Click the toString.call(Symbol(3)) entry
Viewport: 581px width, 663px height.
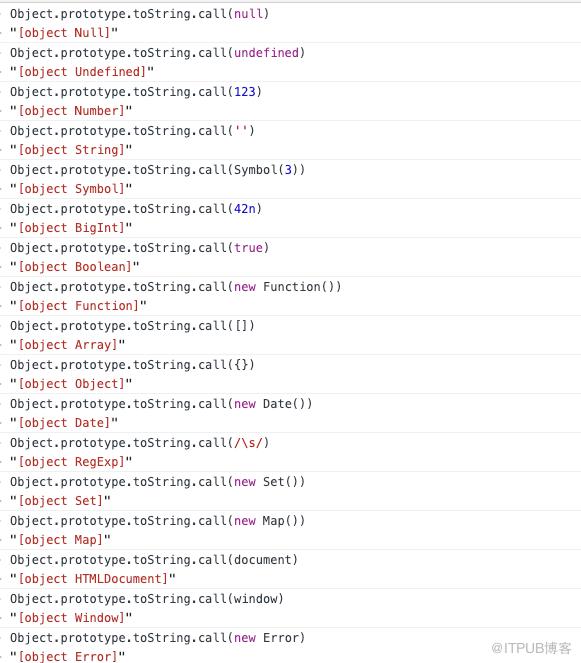click(x=157, y=170)
